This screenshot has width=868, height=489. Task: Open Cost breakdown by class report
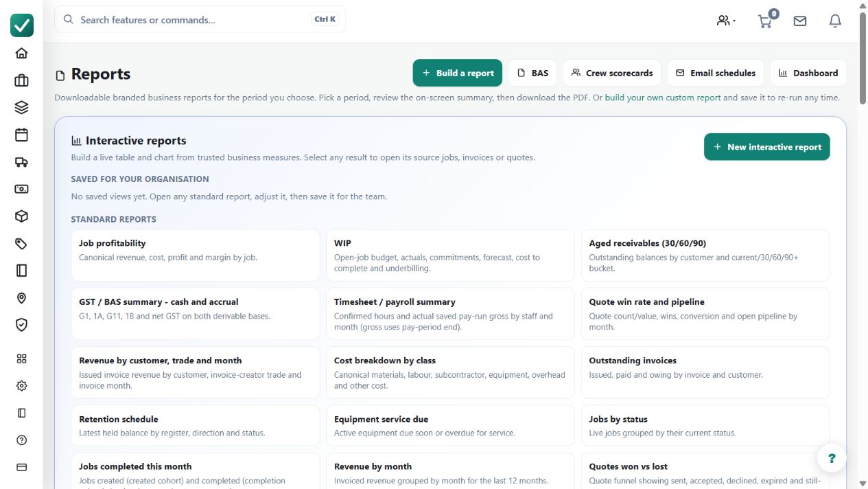(x=450, y=373)
